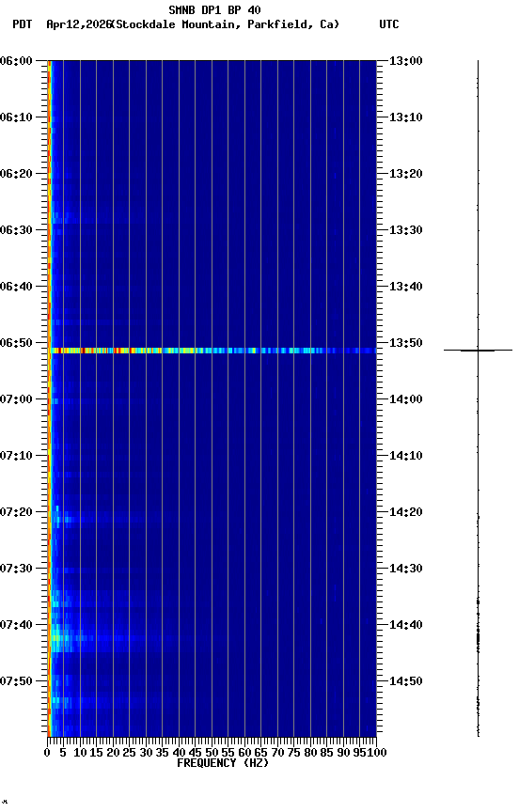Viewport: 519px width, 812px height.
Task: Click the 25 Hz axis tick label
Action: coord(130,754)
